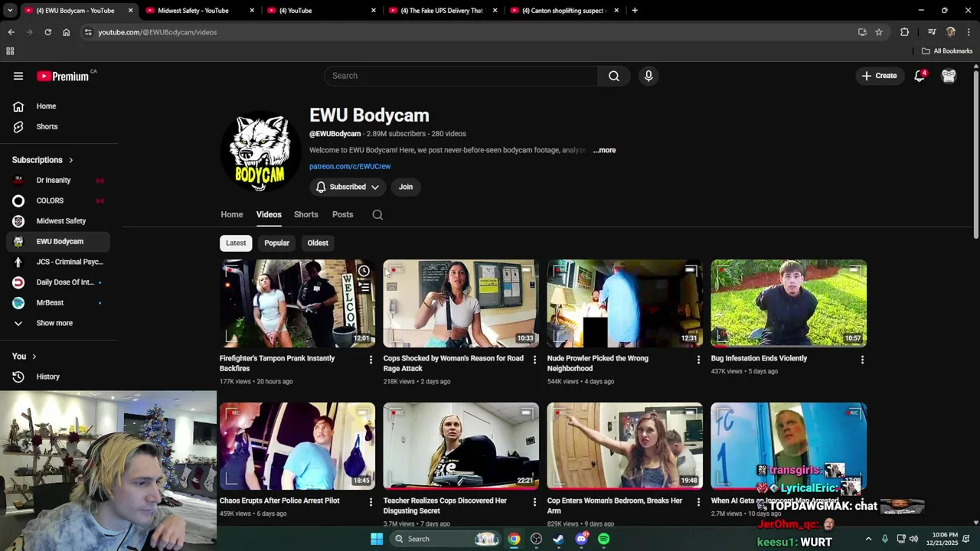Screen dimensions: 980x551
Task: Open All Bookmarks folder
Action: coord(947,51)
